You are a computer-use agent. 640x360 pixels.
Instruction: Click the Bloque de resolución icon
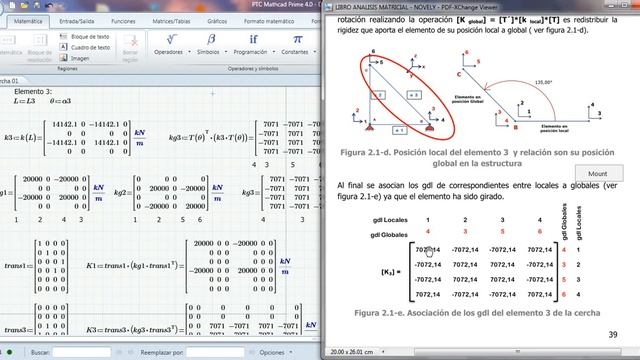coord(40,40)
